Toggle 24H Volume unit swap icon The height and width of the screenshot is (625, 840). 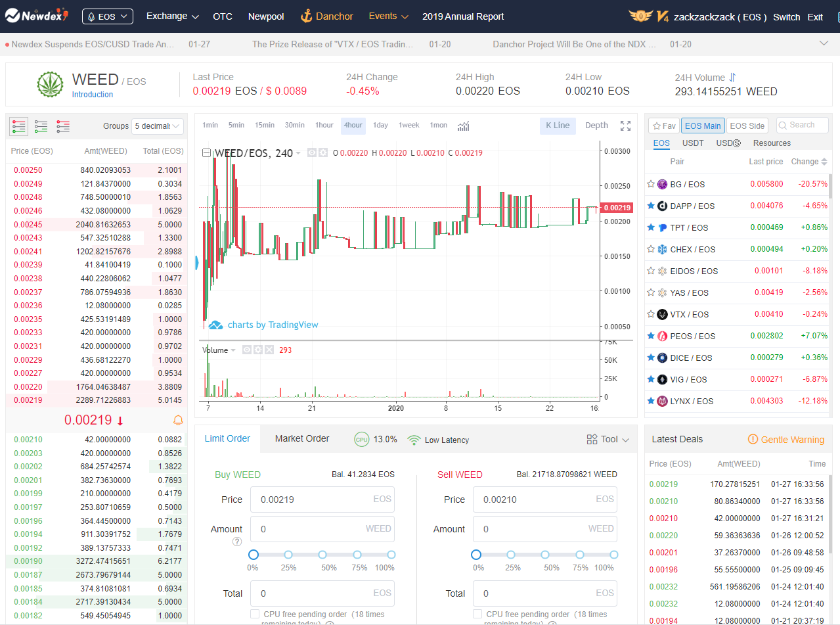coord(733,78)
